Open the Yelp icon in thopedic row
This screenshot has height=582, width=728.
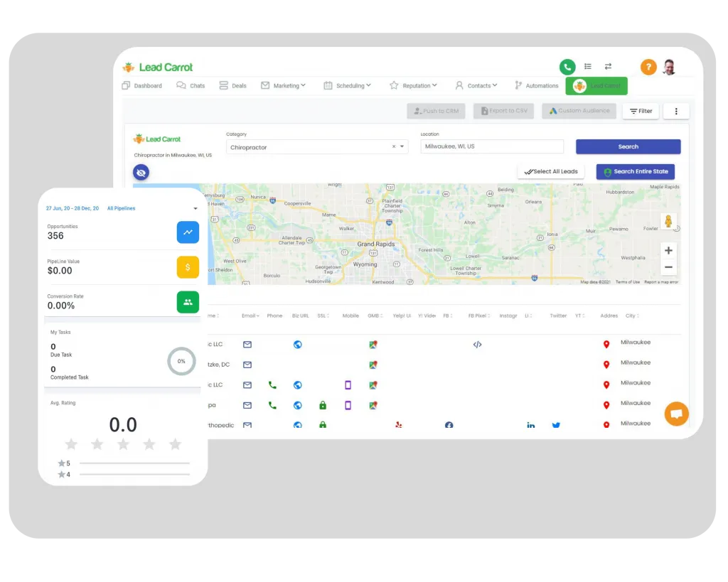[x=398, y=425]
